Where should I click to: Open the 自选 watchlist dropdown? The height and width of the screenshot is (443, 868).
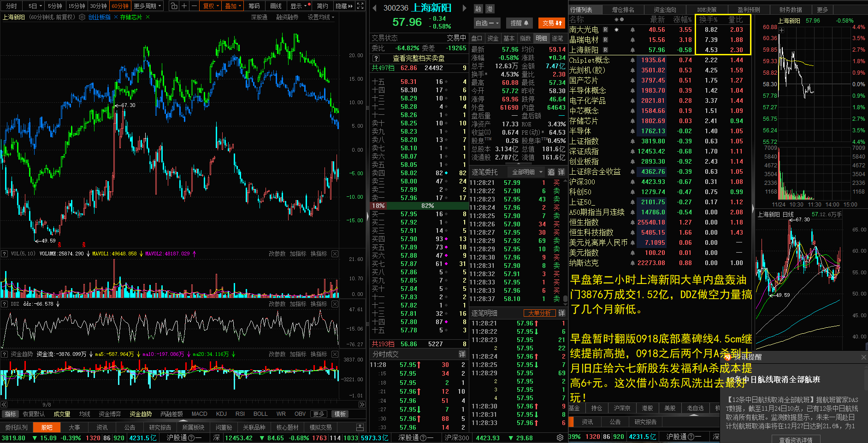pyautogui.click(x=487, y=23)
